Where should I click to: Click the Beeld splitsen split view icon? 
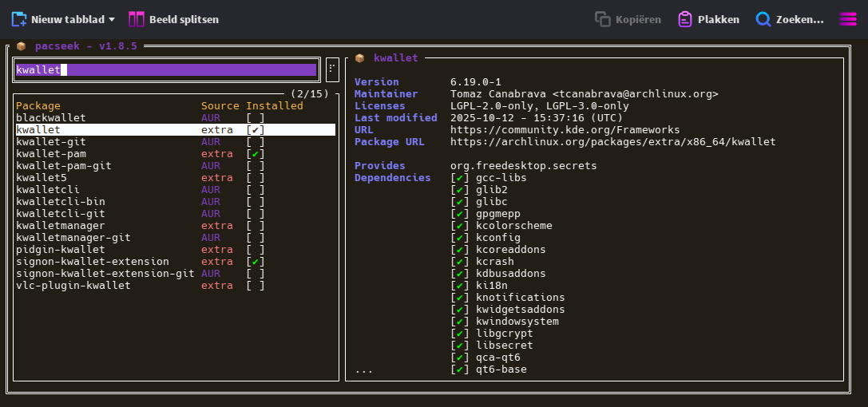click(x=137, y=19)
